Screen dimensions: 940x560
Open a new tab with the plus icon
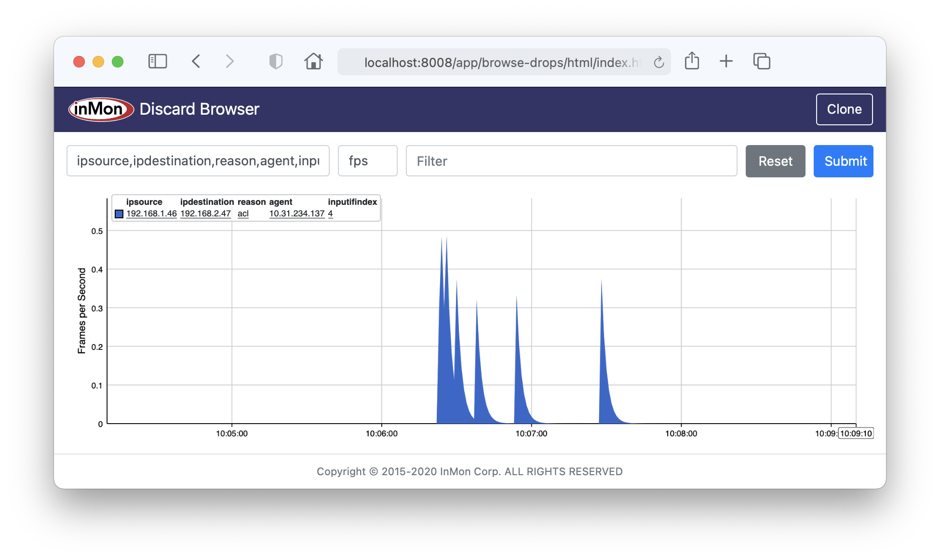726,61
